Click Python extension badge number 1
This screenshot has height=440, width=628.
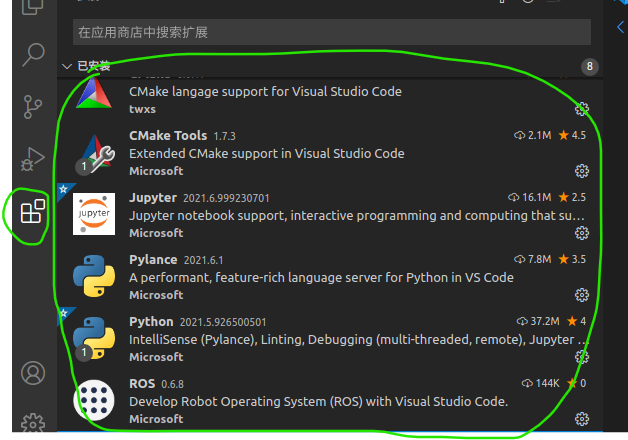84,352
